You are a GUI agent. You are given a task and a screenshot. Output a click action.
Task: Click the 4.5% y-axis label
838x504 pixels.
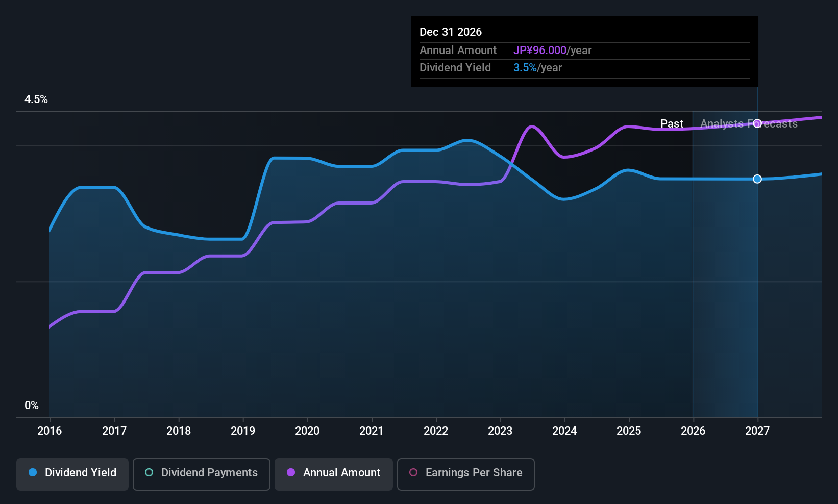tap(36, 99)
